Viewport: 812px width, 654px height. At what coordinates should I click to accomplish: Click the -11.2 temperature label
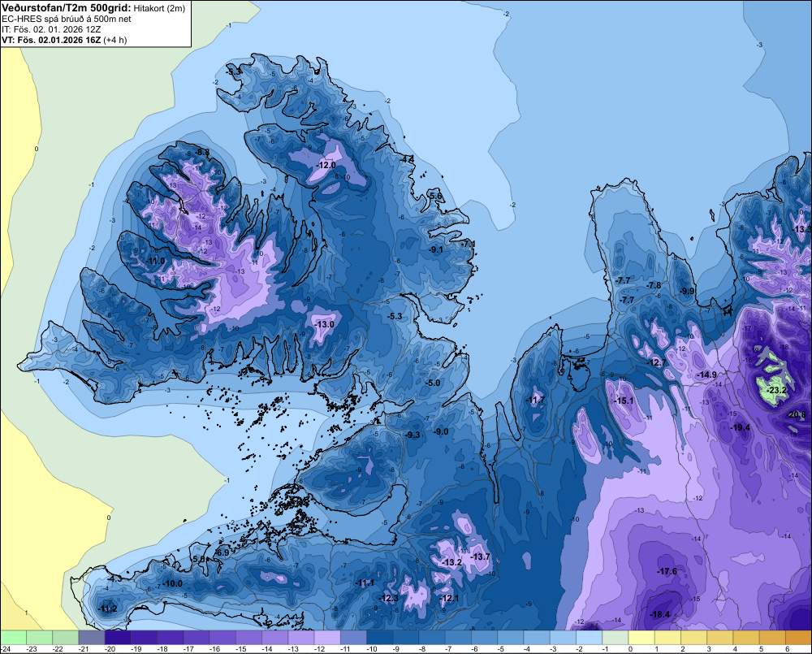(x=107, y=609)
